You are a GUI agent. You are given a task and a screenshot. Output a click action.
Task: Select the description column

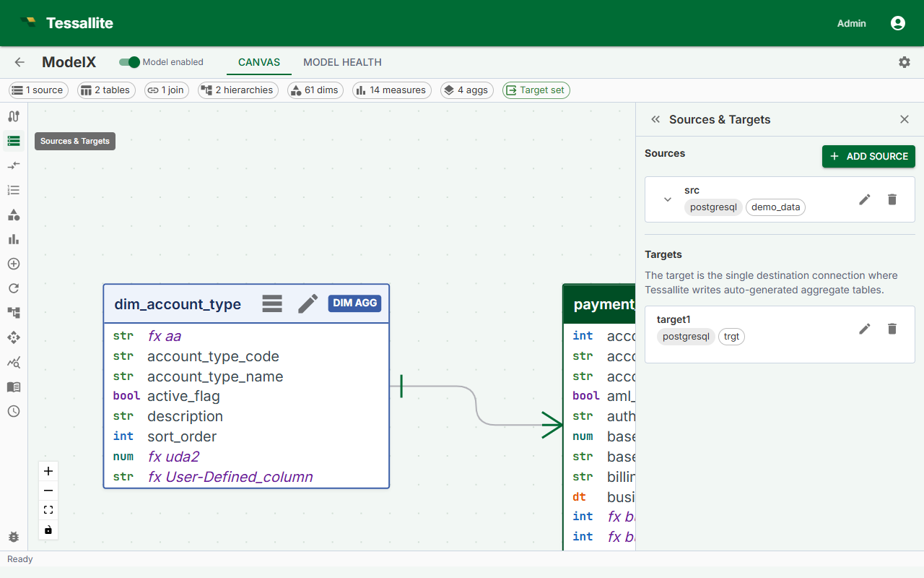(246, 416)
